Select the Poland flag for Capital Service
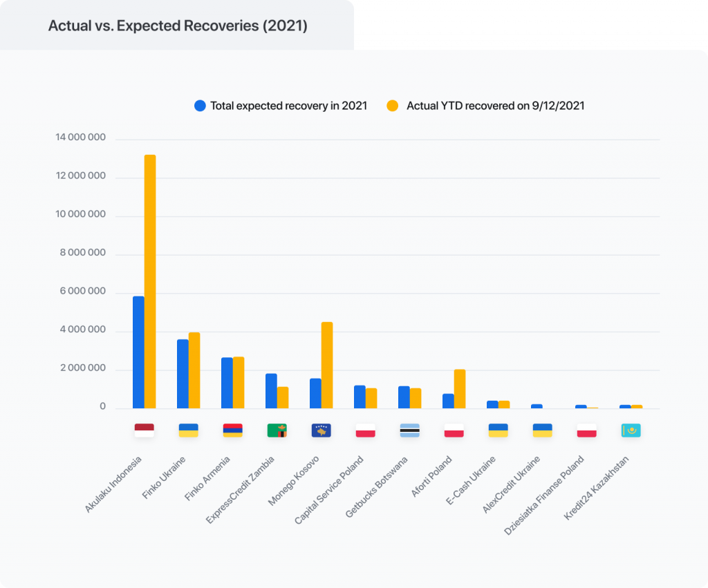Screen dimensions: 708x588 tap(365, 430)
